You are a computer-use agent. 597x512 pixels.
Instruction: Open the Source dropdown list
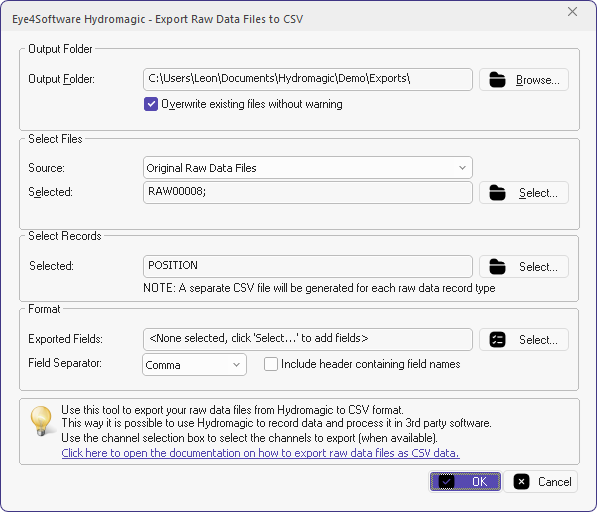[308, 167]
